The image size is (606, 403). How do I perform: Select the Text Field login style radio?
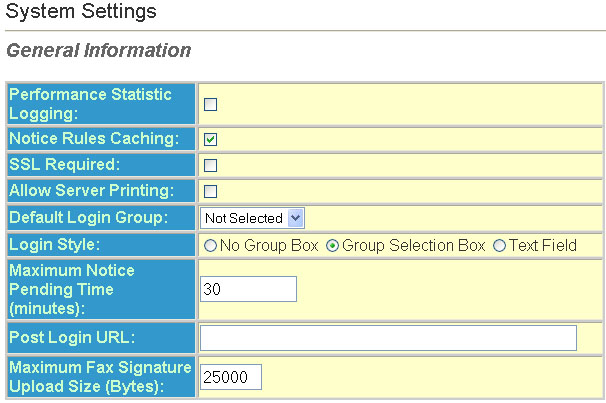click(x=499, y=246)
